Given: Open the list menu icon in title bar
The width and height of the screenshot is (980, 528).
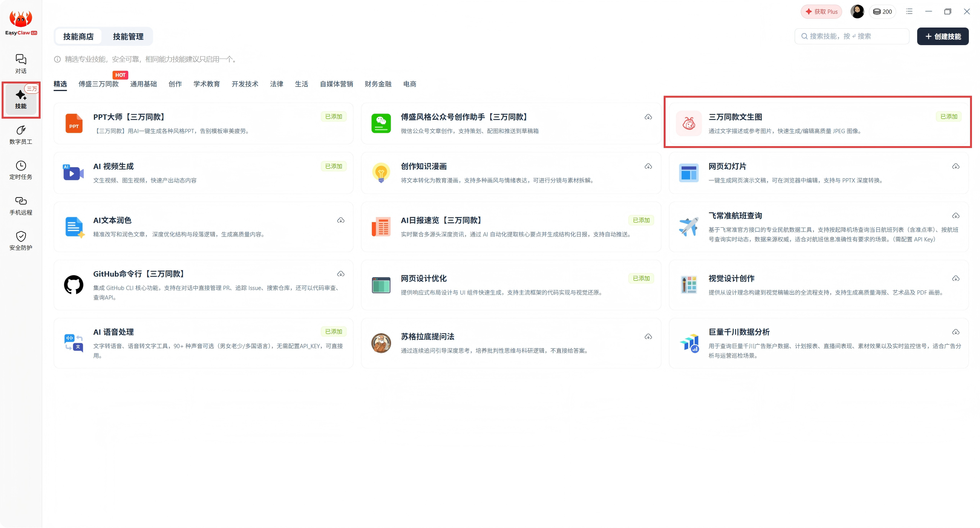Looking at the screenshot, I should click(909, 11).
